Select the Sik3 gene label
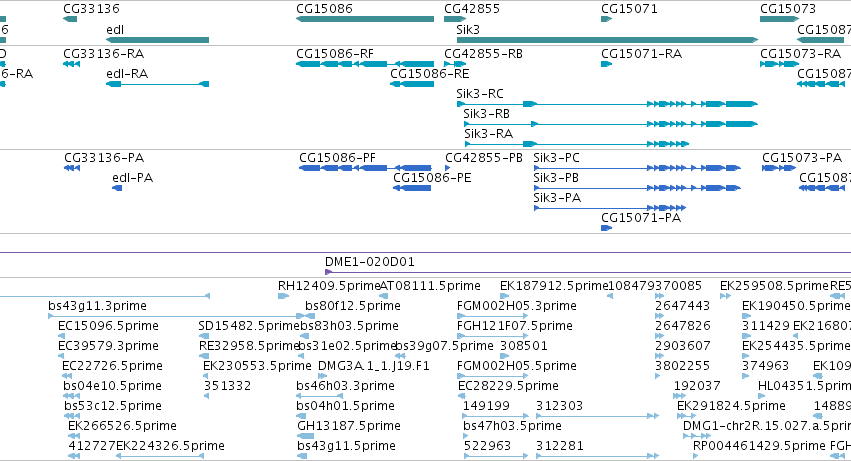 [x=468, y=30]
